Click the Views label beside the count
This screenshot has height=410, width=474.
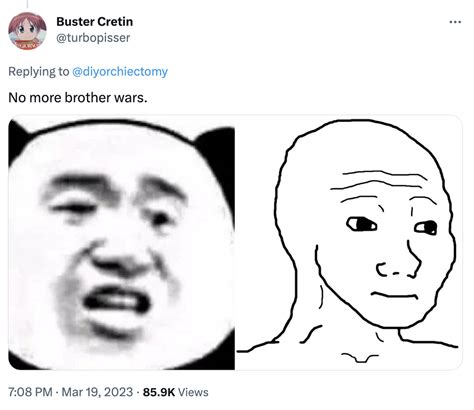[193, 392]
